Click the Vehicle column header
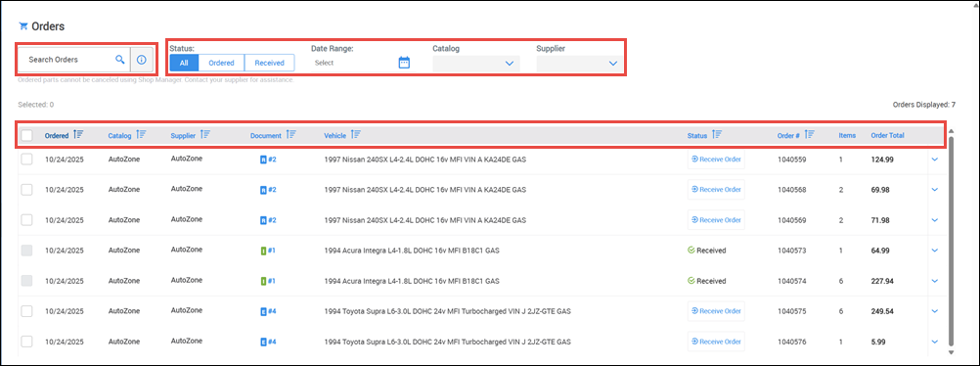The height and width of the screenshot is (366, 980). click(x=335, y=135)
